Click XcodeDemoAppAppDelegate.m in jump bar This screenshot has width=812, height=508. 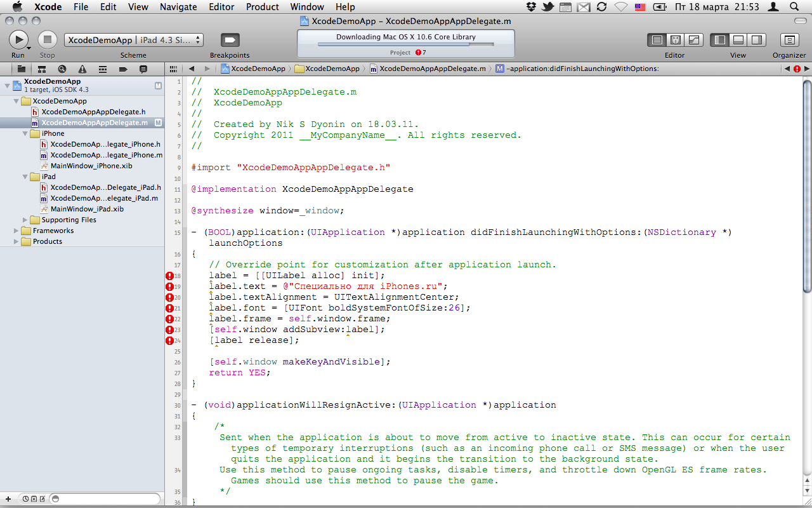[x=428, y=69]
